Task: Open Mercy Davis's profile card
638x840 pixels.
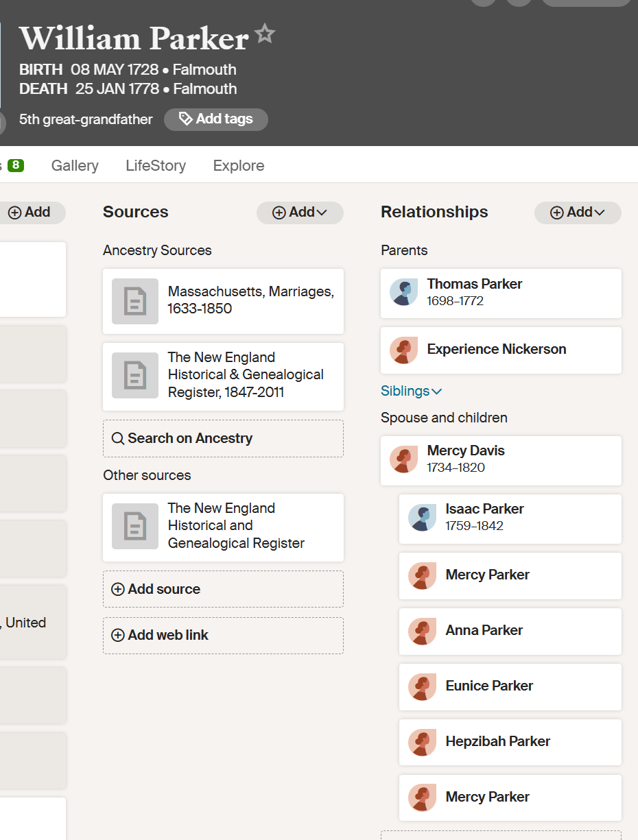Action: pyautogui.click(x=501, y=459)
